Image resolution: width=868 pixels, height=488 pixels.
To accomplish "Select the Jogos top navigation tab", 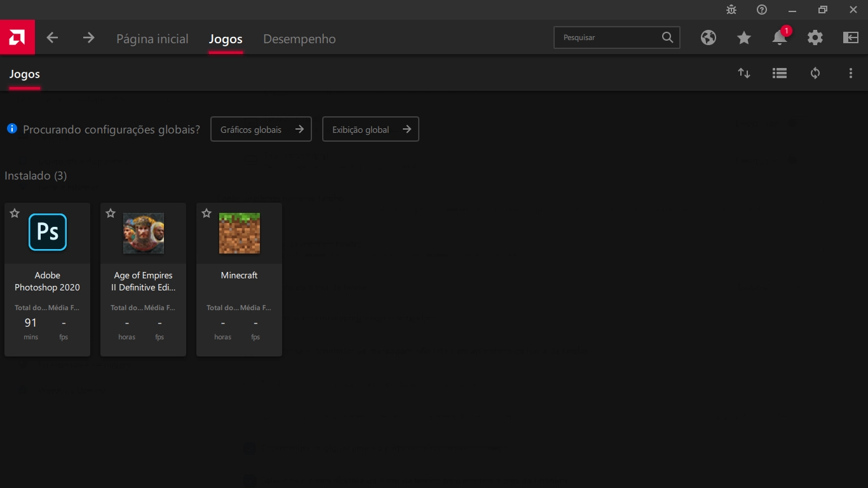I will tap(226, 39).
